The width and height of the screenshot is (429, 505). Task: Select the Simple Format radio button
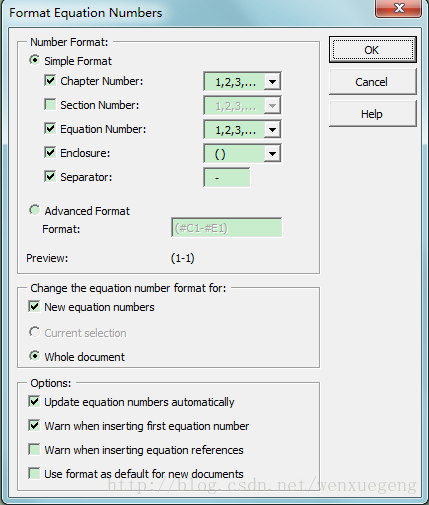34,60
